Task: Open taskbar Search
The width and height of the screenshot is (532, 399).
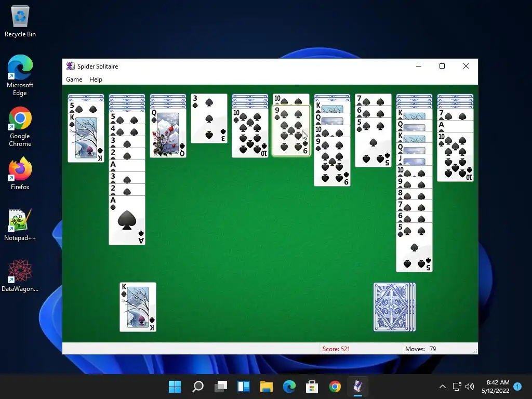Action: 198,387
